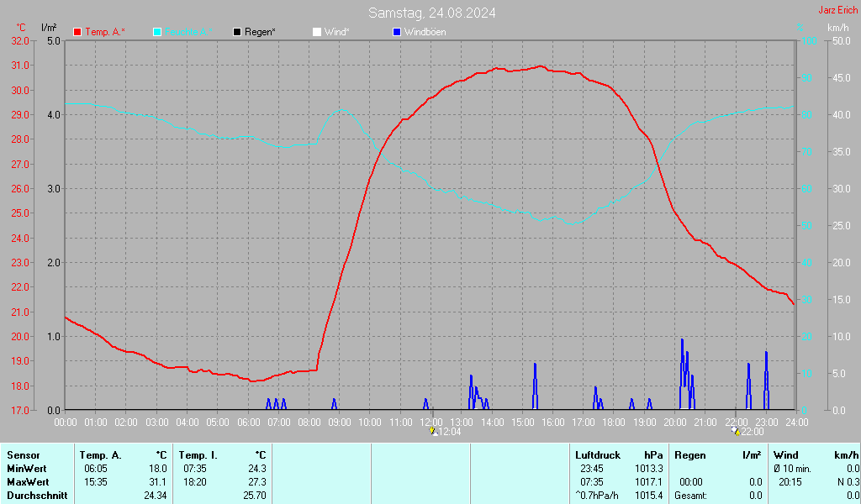Viewport: 861px width, 504px height.
Task: Click the red °C axis unit label
Action: click(20, 28)
